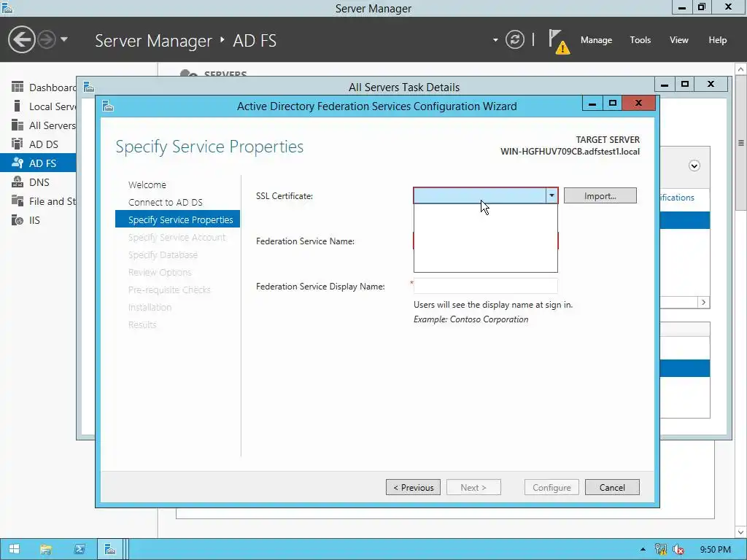Click the Server Manager taskbar icon
This screenshot has height=560, width=747.
[111, 549]
